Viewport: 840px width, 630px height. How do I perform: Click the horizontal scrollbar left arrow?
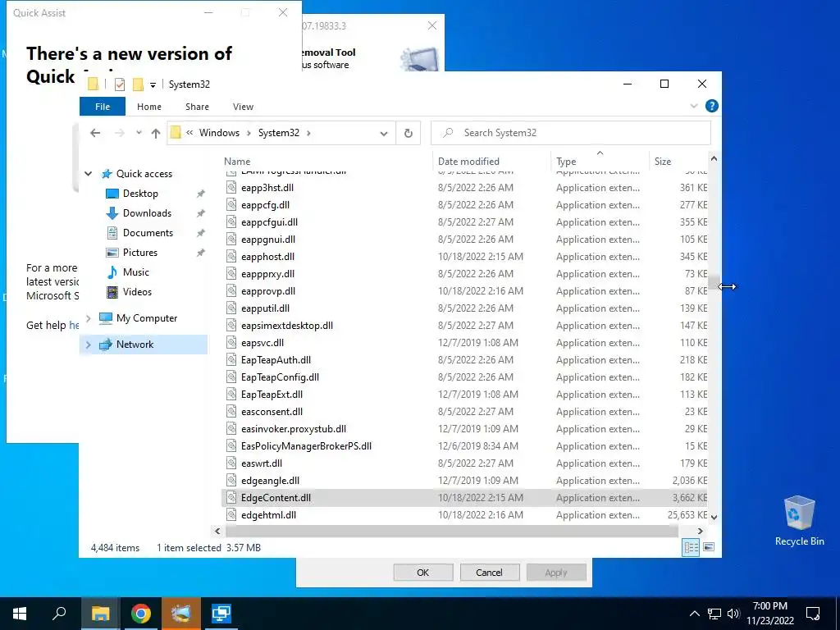point(217,531)
